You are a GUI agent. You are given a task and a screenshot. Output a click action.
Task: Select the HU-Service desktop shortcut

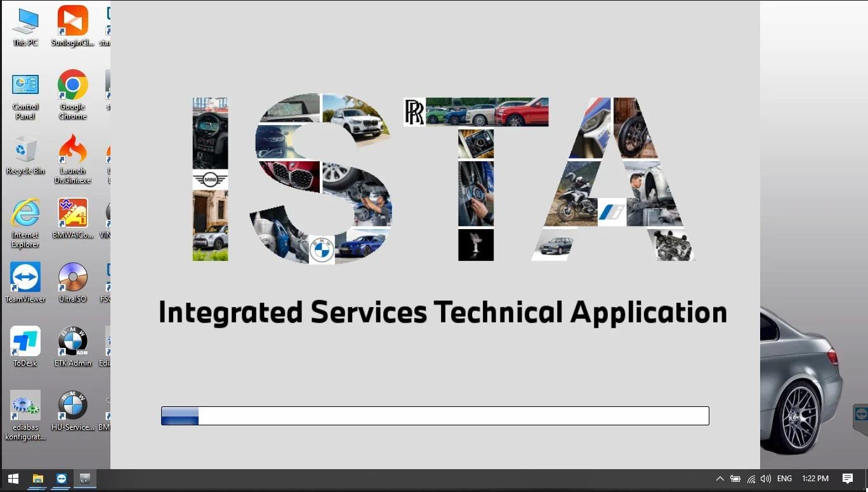click(x=72, y=411)
